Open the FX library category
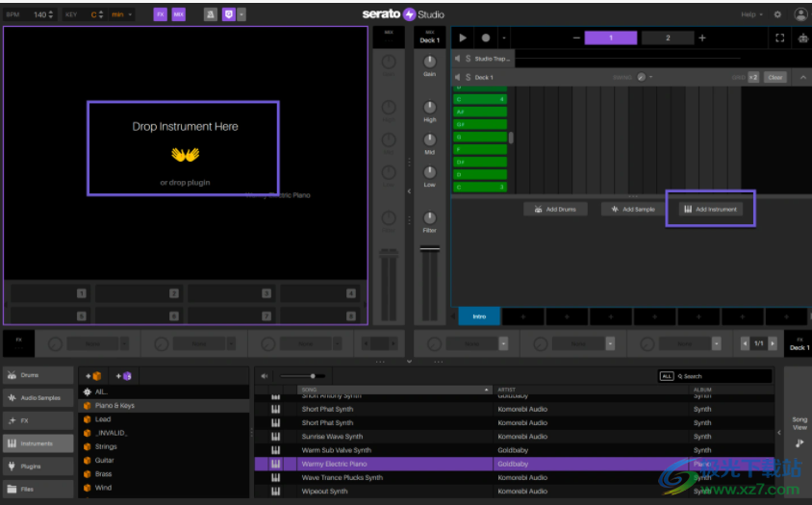 [x=38, y=420]
